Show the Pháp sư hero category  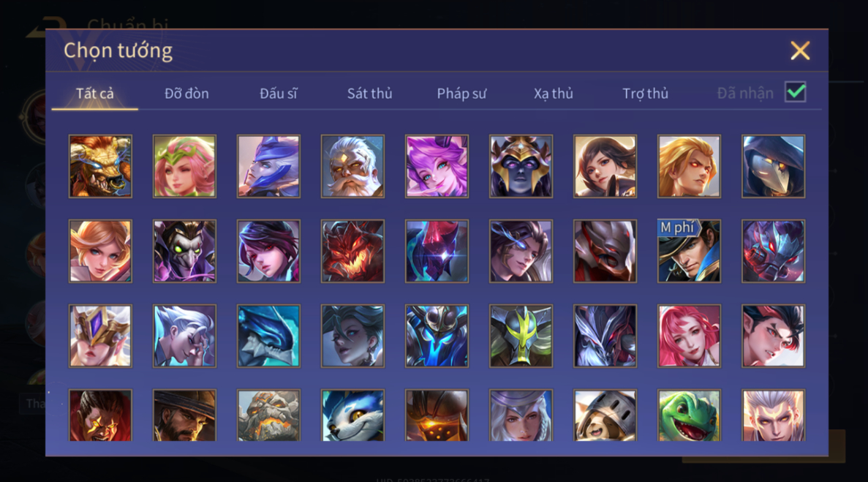click(x=461, y=93)
